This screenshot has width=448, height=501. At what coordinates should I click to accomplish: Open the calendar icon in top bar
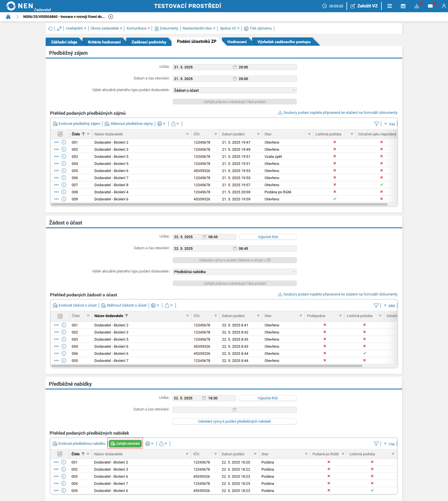(403, 6)
